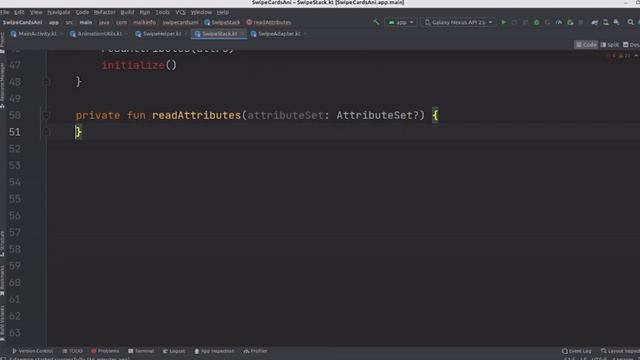Image resolution: width=640 pixels, height=360 pixels.
Task: Open the View menu
Action: pyautogui.click(x=36, y=12)
